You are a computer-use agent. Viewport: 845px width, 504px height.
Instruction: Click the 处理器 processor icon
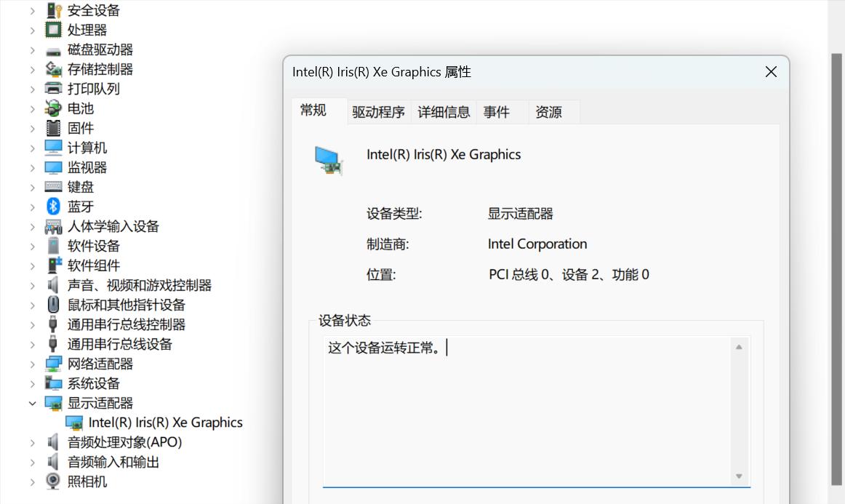pyautogui.click(x=53, y=30)
